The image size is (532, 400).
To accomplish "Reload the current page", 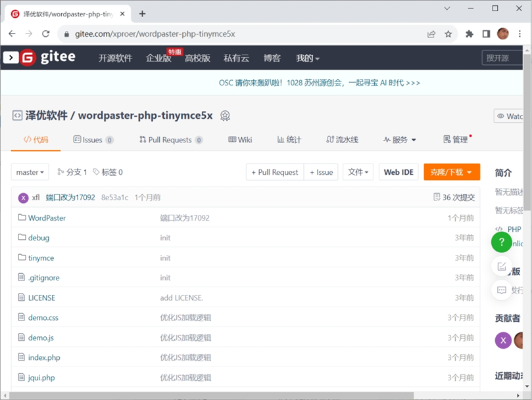I will pos(46,33).
